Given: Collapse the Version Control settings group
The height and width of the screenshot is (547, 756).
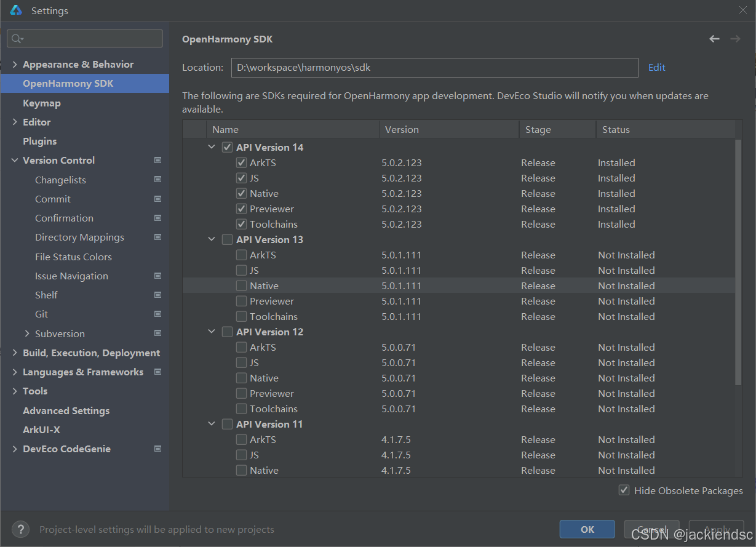Looking at the screenshot, I should point(15,160).
